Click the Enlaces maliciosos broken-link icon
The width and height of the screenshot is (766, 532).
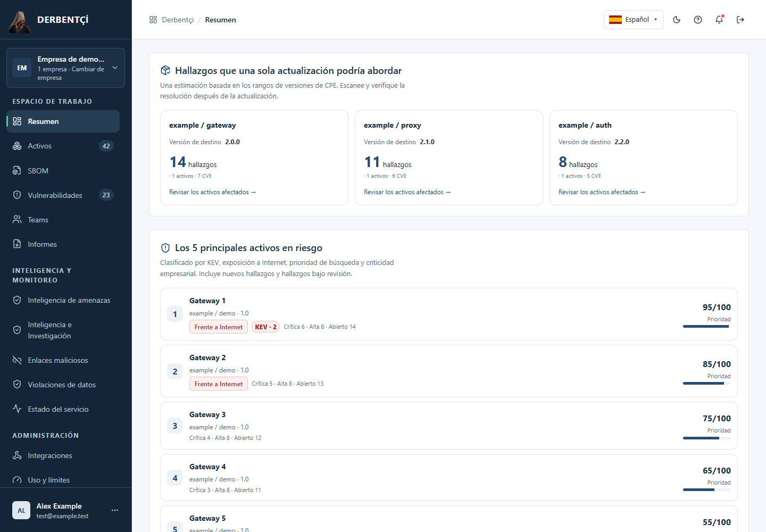(17, 360)
